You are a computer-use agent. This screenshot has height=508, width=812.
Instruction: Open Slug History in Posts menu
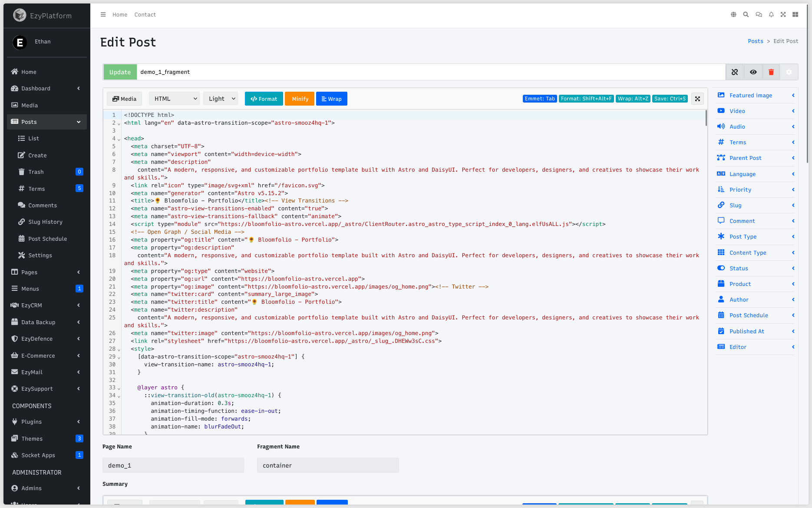pyautogui.click(x=45, y=222)
